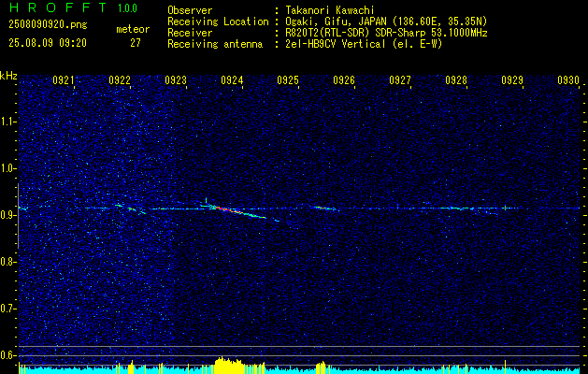Click the version number 1.0.0

[x=127, y=8]
